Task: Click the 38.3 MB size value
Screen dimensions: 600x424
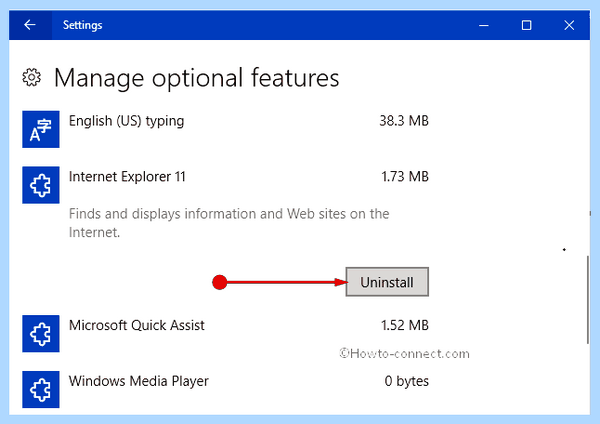Action: tap(404, 121)
